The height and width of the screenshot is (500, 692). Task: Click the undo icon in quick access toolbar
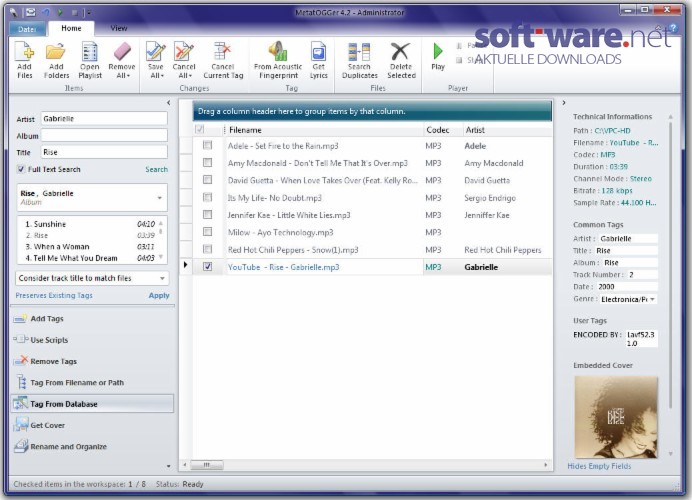pyautogui.click(x=45, y=12)
